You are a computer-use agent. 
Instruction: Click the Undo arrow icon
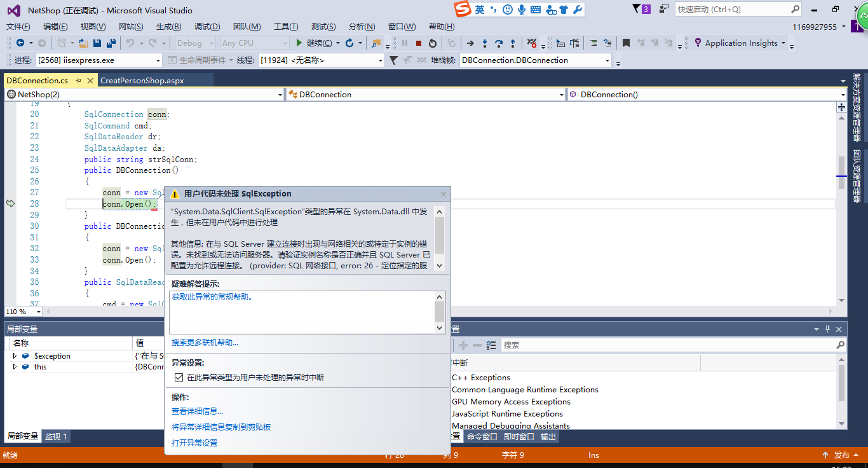pyautogui.click(x=130, y=43)
